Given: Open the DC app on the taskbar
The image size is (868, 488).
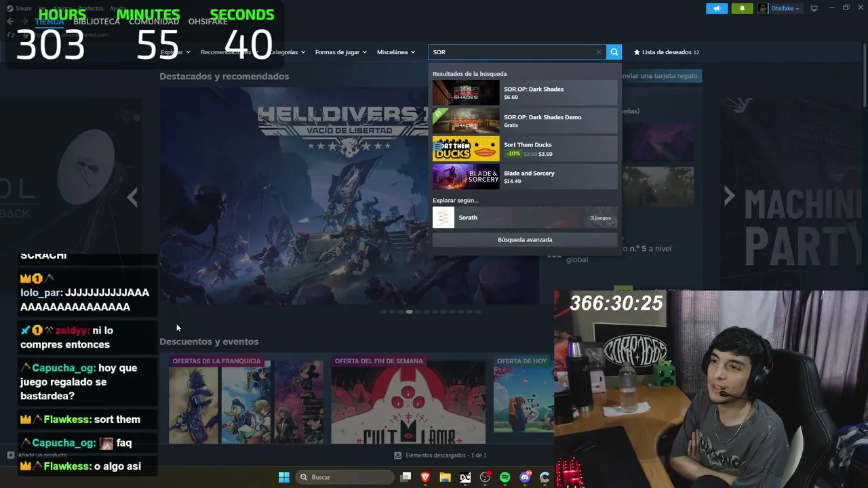Looking at the screenshot, I should click(x=465, y=477).
